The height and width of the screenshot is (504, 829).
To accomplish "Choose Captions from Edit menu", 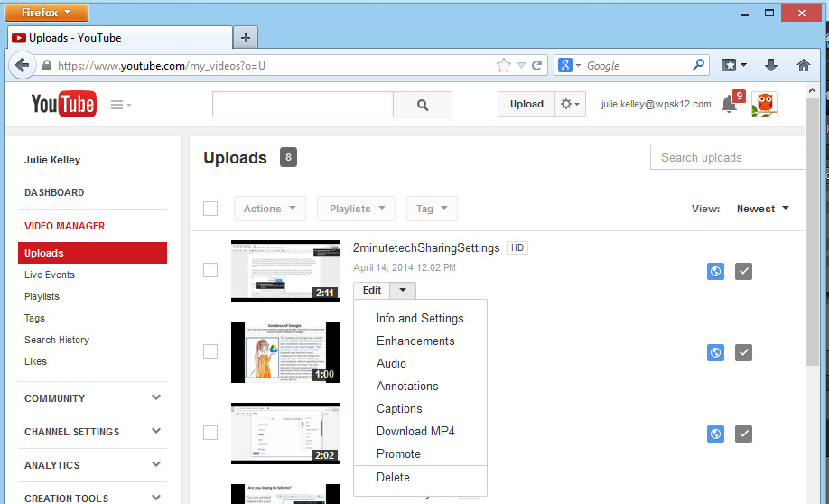I will [420, 409].
